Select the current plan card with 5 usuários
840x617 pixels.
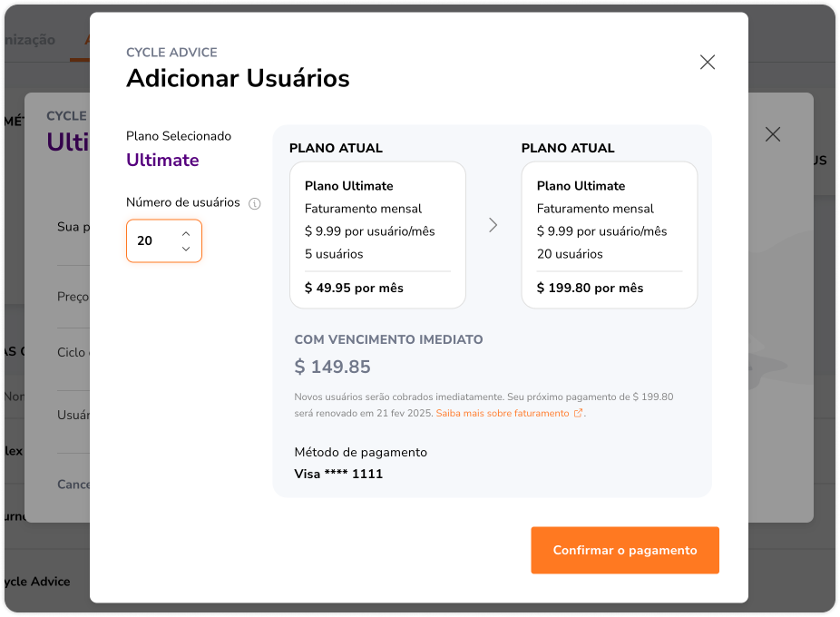click(x=377, y=235)
